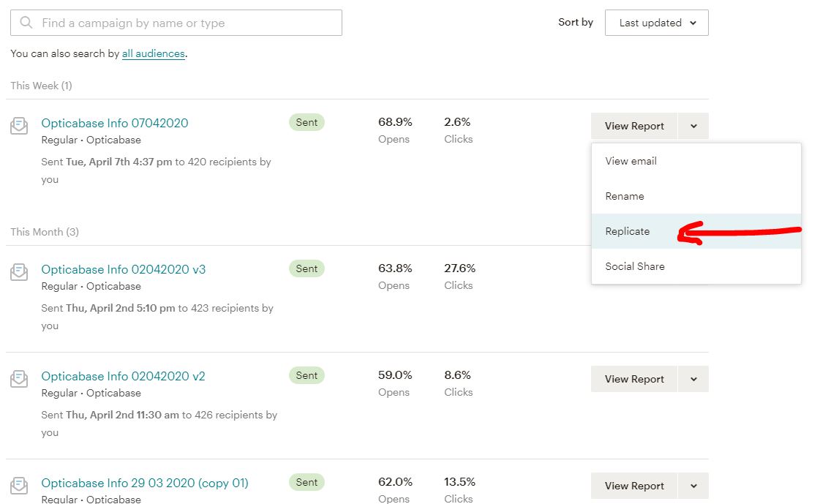Open the chevron beside the bottom View Report button
This screenshot has height=504, width=820.
(693, 486)
